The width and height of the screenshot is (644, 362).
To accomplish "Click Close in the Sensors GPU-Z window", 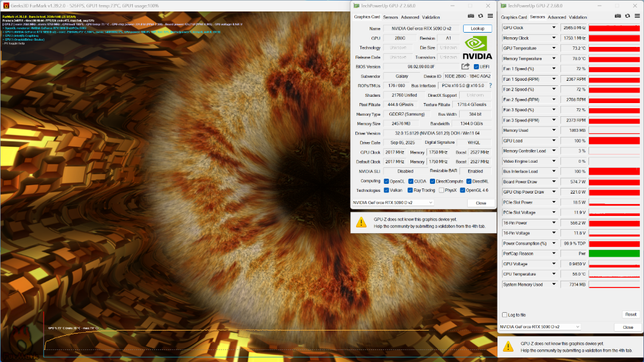I will tap(628, 327).
